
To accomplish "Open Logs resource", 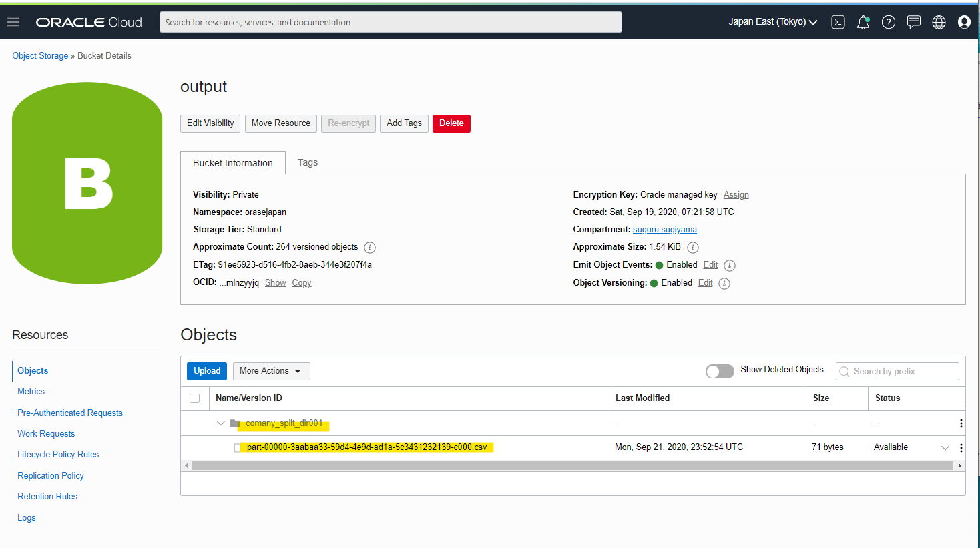I will coord(27,518).
